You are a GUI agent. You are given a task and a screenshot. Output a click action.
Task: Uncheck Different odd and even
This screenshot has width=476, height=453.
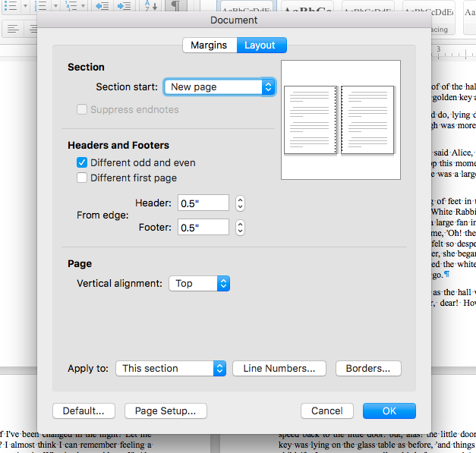pos(82,162)
